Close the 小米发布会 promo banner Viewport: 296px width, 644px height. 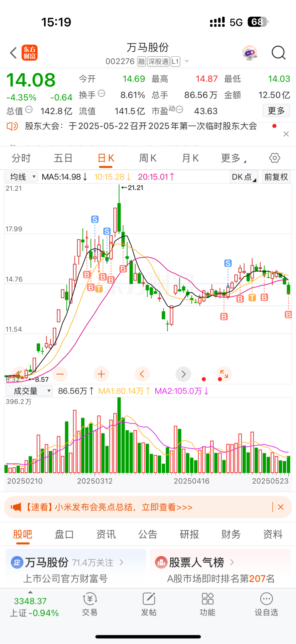coord(281,507)
